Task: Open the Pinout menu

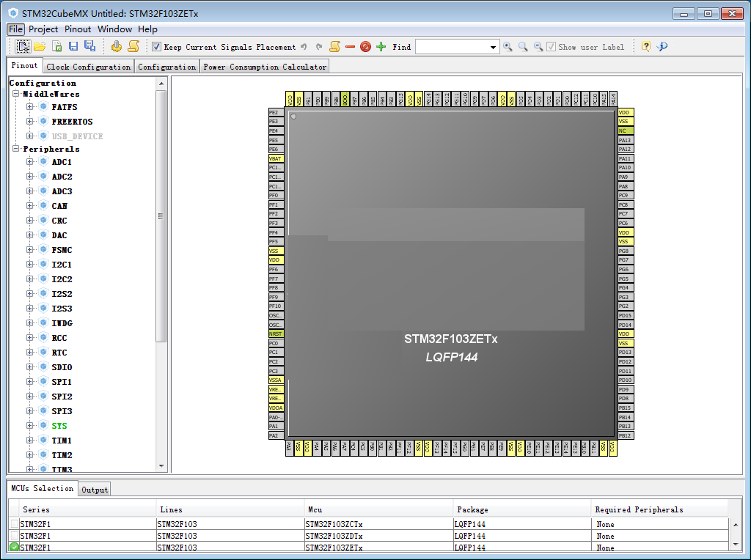Action: 78,29
